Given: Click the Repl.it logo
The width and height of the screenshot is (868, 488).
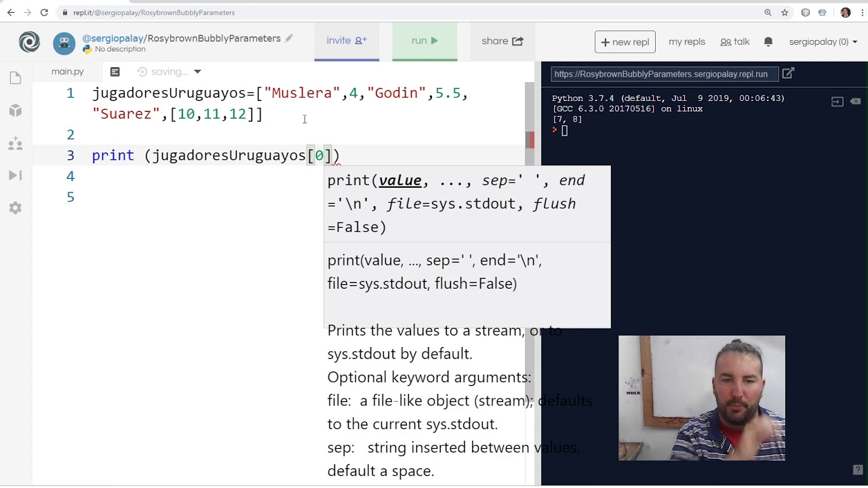Looking at the screenshot, I should [x=29, y=42].
